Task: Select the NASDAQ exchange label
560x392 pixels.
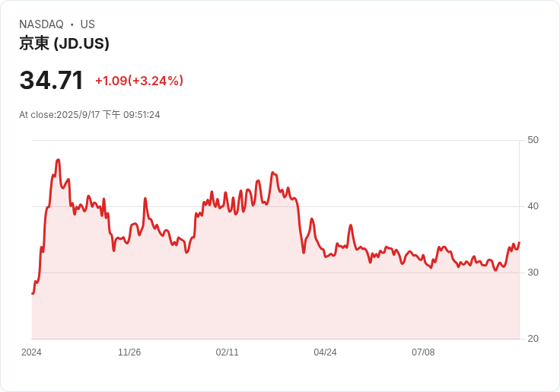Action: point(41,24)
